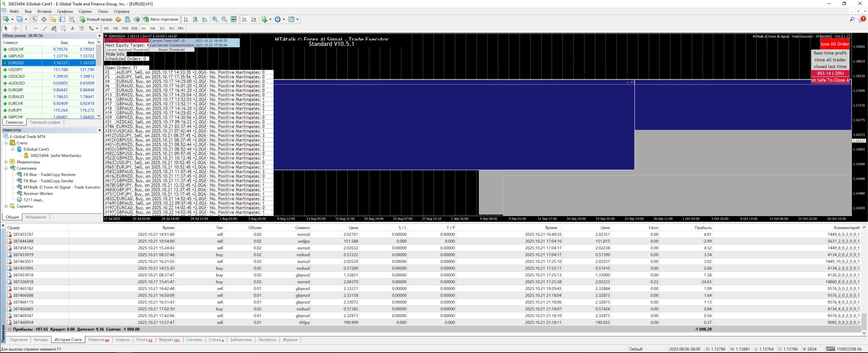Click the tile windows icon

(x=234, y=19)
